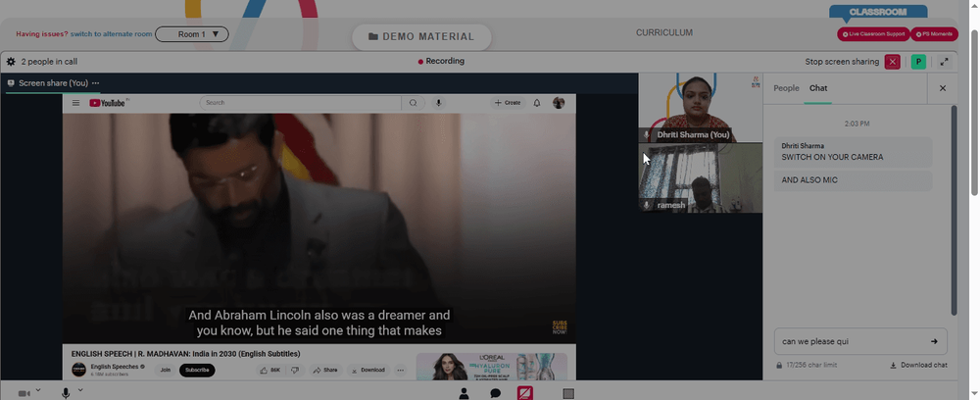Click the CLASSROOM banner label
The width and height of the screenshot is (980, 400).
tap(877, 12)
